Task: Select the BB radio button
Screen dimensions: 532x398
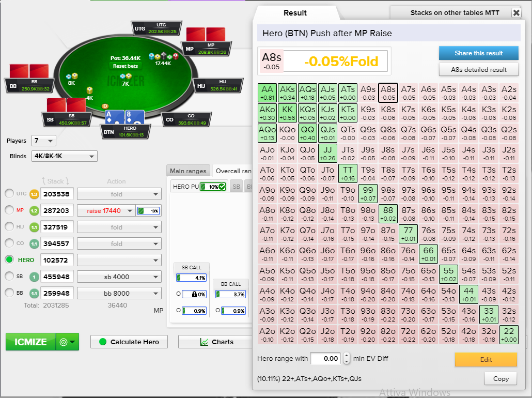Action: point(9,293)
